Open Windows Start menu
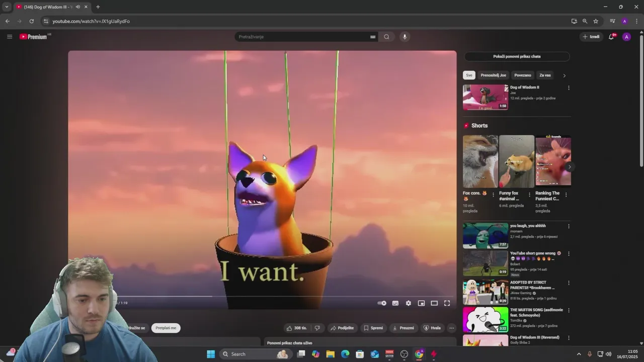 (x=211, y=354)
